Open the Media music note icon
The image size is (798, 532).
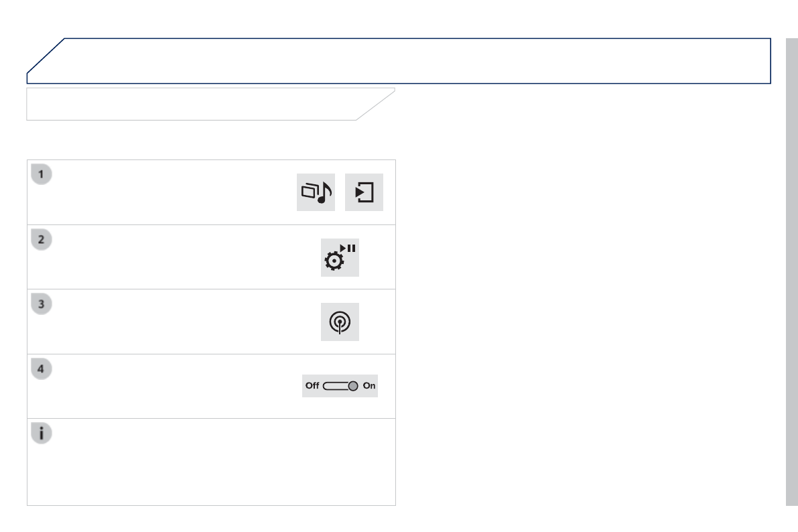tap(316, 192)
